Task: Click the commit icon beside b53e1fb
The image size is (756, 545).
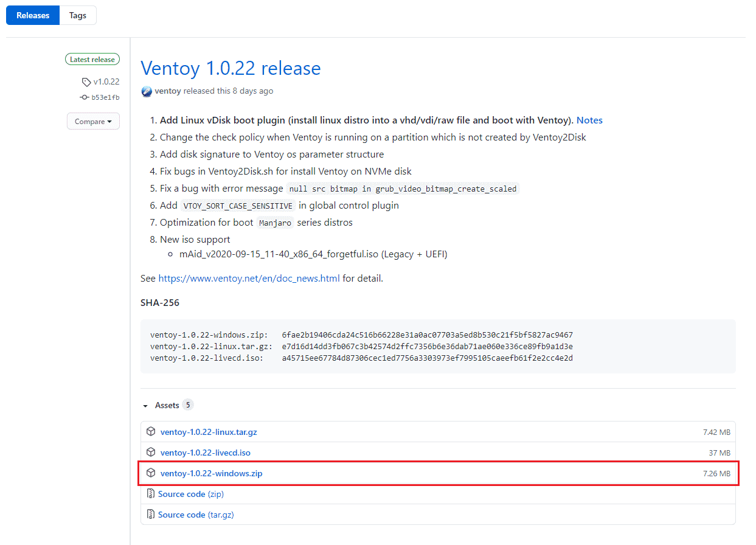Action: coord(84,97)
